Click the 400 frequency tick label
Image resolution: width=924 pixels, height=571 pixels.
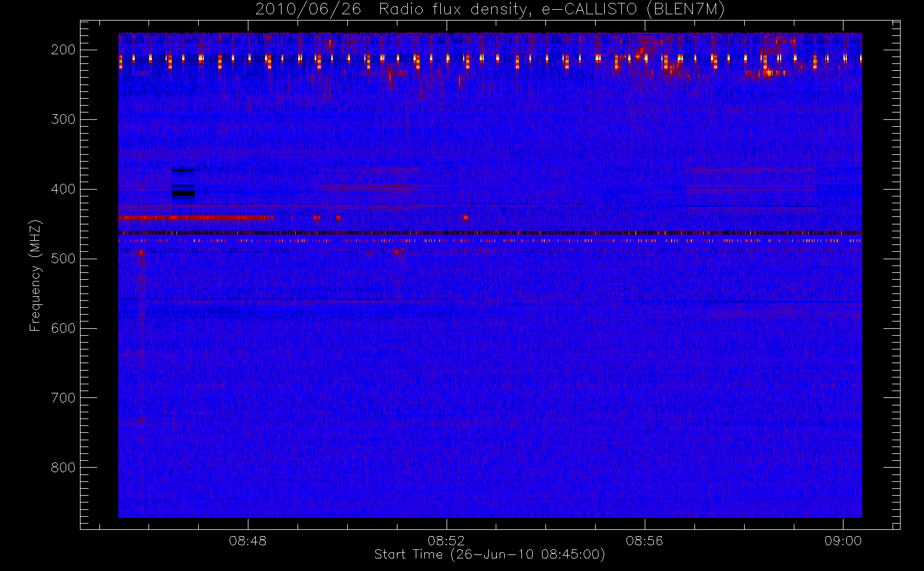click(x=63, y=189)
